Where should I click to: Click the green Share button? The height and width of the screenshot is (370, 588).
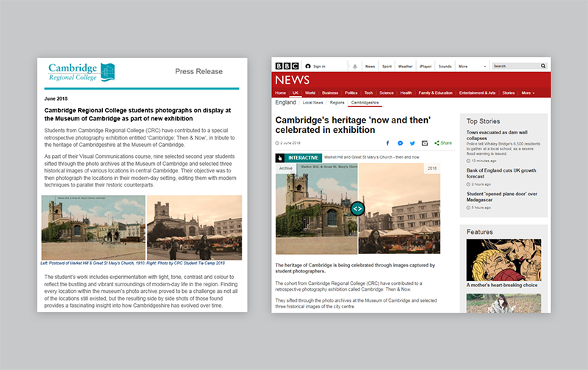click(443, 143)
